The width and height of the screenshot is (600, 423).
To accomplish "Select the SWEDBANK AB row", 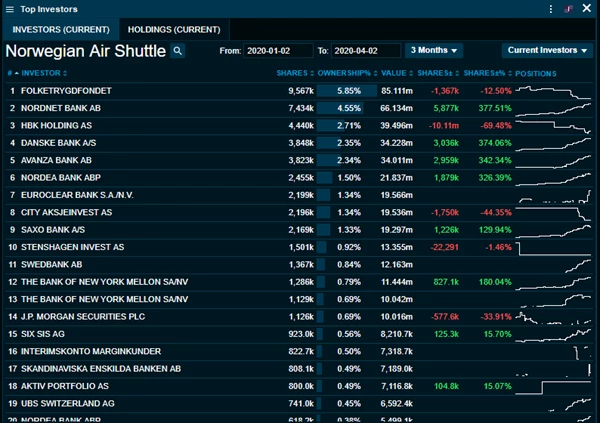I will (x=299, y=265).
